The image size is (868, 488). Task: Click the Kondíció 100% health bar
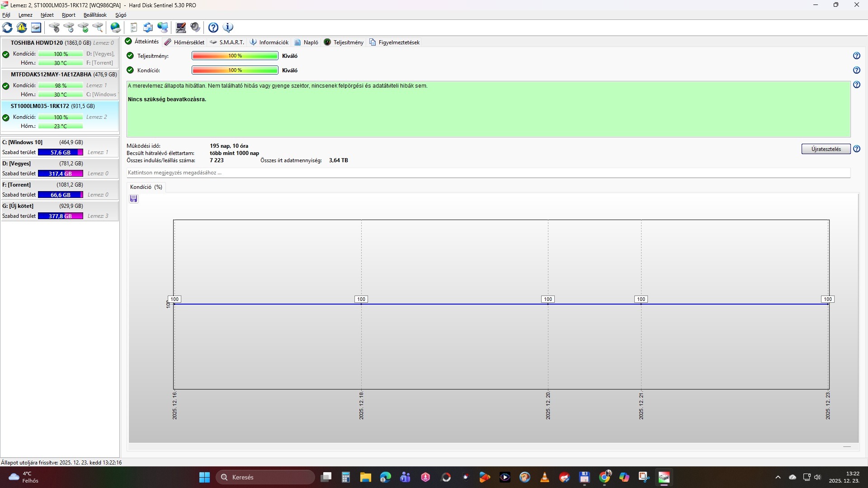point(235,70)
